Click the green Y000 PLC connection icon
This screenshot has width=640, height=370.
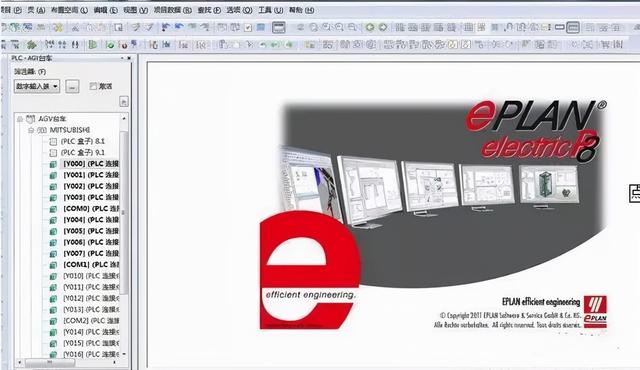coord(53,164)
